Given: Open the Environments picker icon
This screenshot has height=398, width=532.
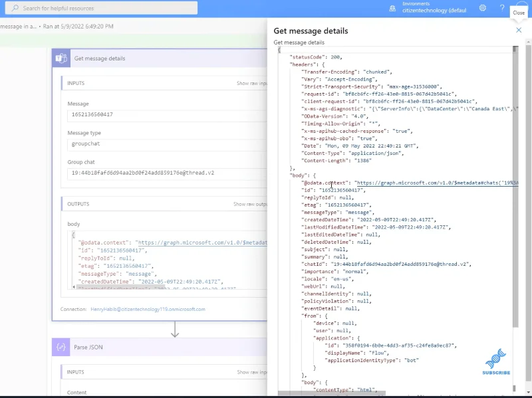Looking at the screenshot, I should pos(392,9).
